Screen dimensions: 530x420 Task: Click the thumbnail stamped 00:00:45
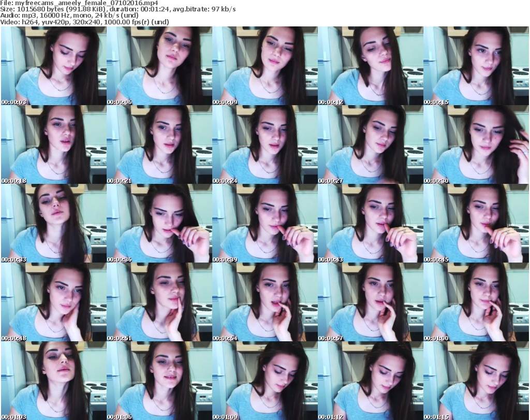[476, 224]
